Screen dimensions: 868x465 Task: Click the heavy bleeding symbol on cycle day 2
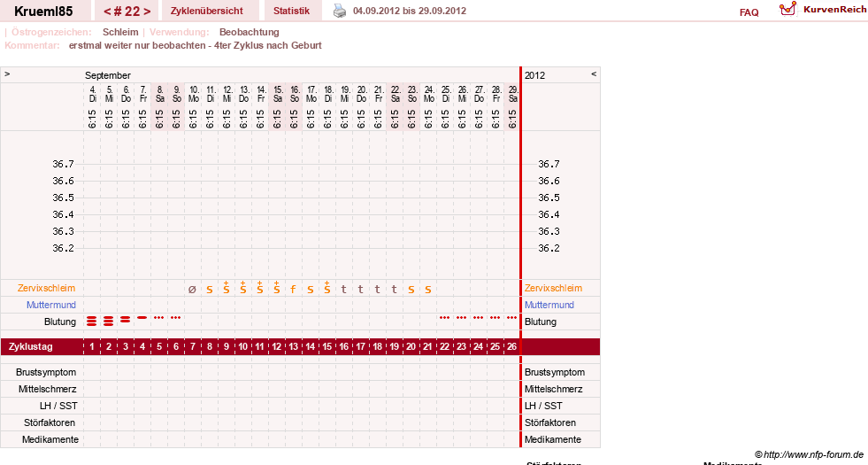pyautogui.click(x=109, y=321)
